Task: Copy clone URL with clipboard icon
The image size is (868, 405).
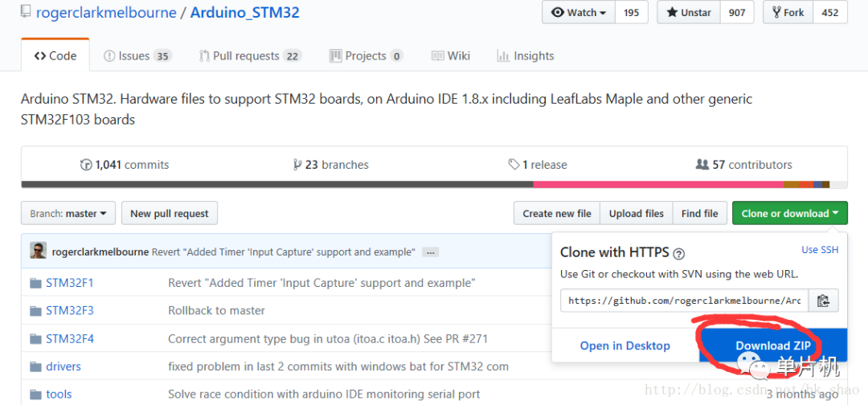Action: tap(824, 301)
